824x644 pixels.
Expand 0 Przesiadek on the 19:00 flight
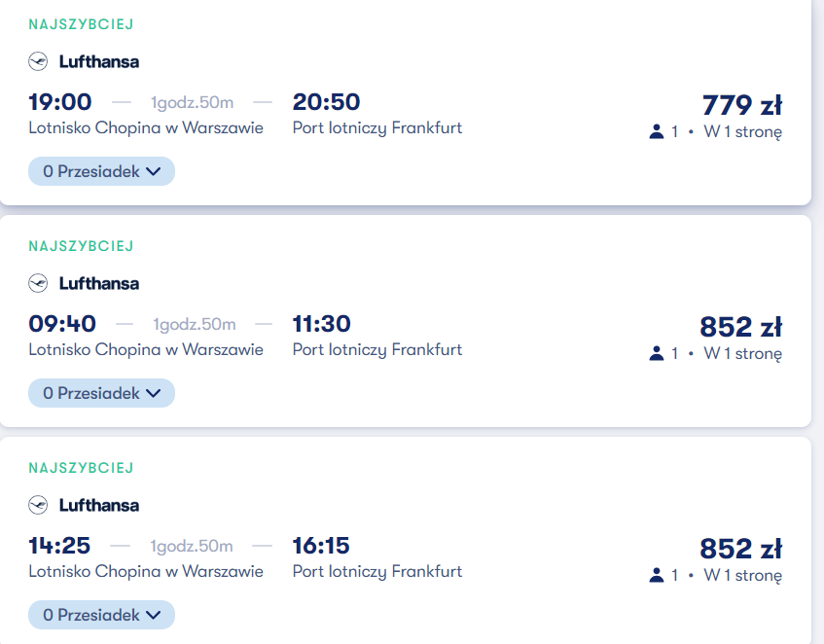click(101, 171)
